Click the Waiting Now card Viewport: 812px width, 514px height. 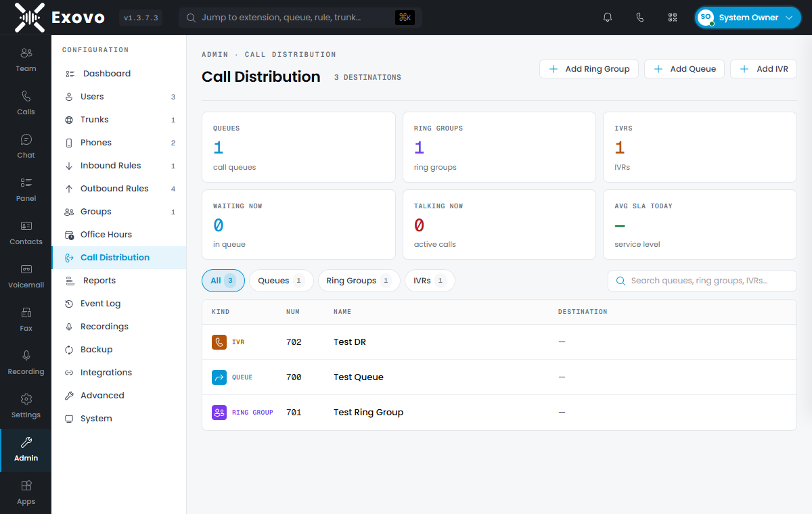tap(298, 225)
